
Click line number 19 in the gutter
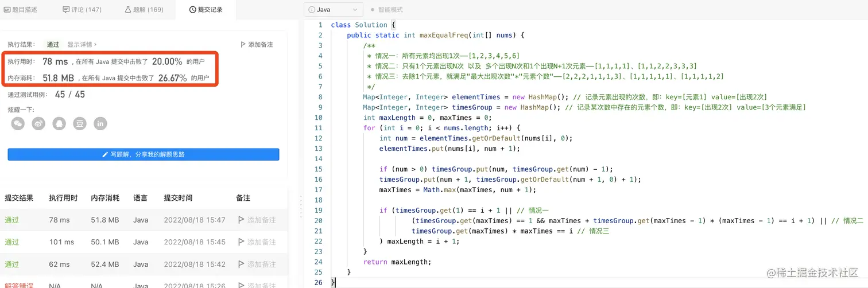pos(319,210)
